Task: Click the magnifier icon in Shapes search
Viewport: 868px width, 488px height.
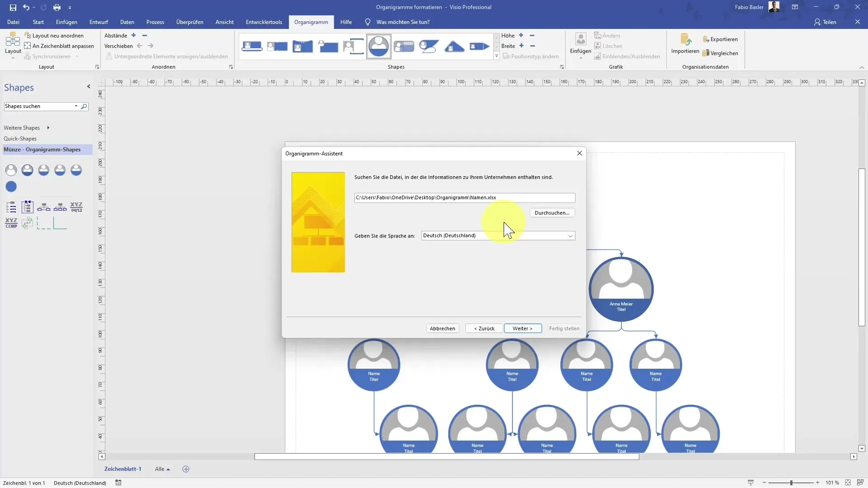Action: pyautogui.click(x=84, y=106)
